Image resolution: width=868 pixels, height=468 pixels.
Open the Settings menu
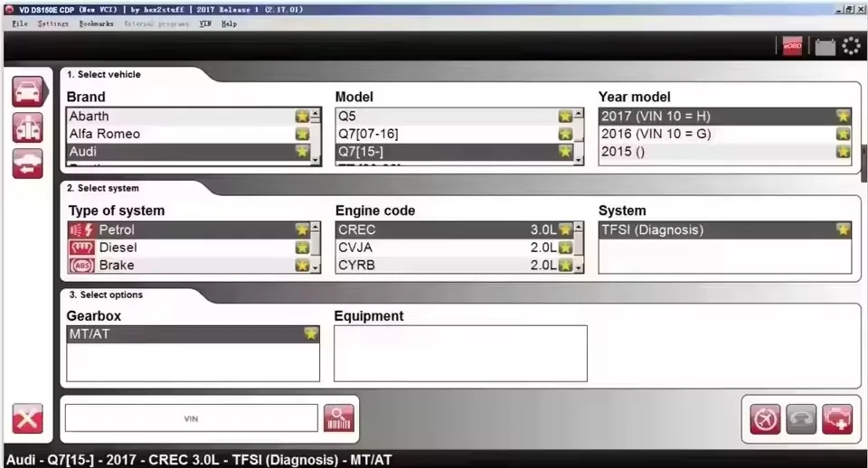pos(53,23)
